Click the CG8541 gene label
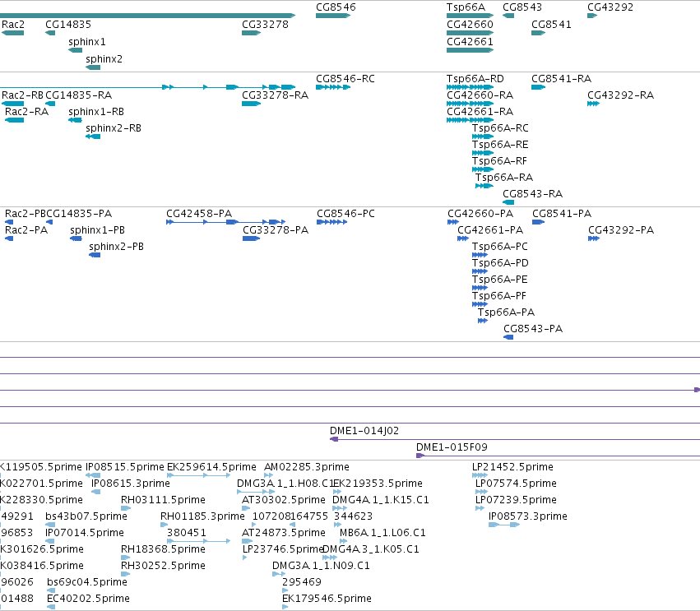 [551, 25]
